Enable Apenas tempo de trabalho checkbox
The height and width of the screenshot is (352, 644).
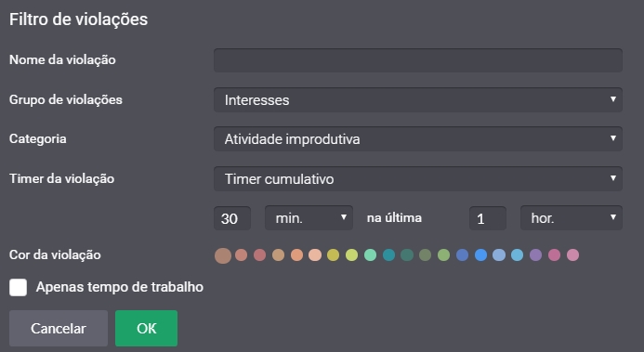(x=18, y=287)
